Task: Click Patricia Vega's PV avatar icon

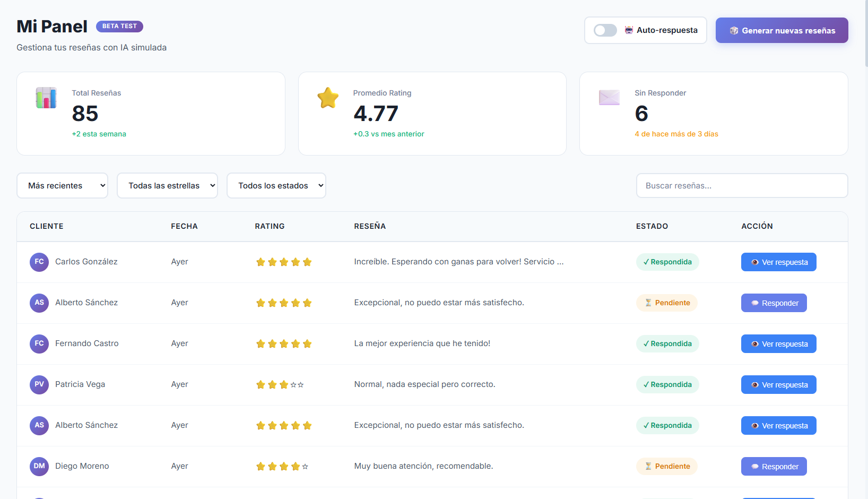Action: [x=39, y=384]
